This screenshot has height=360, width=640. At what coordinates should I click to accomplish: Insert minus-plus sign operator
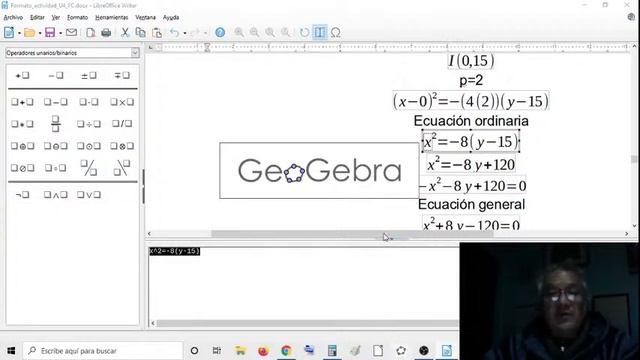(122, 76)
